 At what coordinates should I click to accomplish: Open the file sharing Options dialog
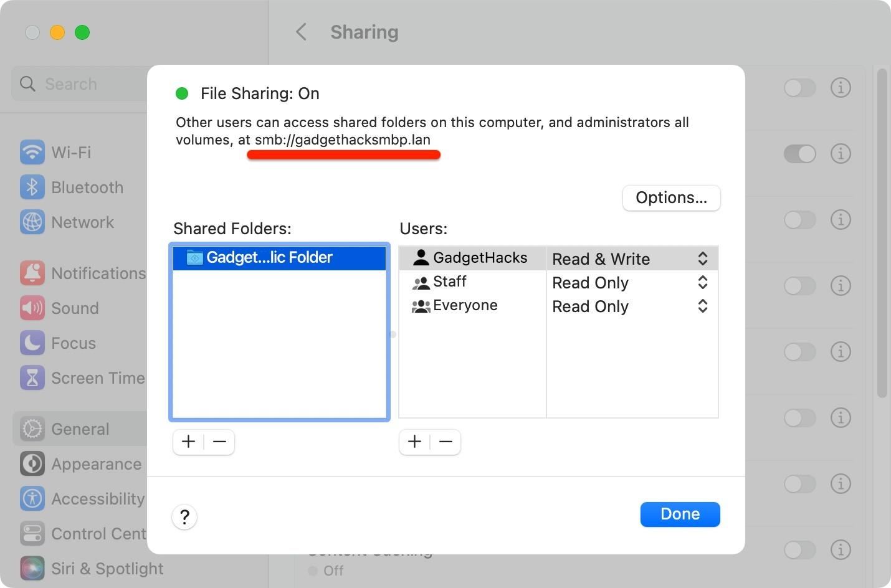tap(671, 197)
